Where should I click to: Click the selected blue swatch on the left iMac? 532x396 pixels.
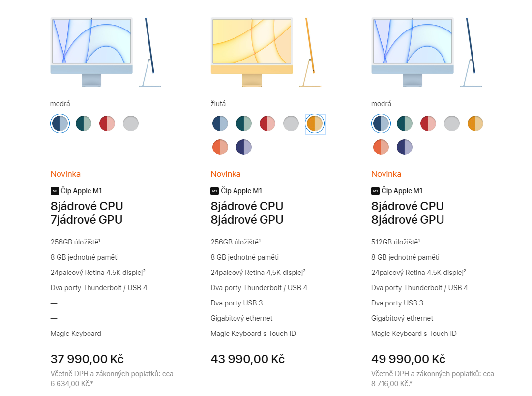click(x=60, y=123)
